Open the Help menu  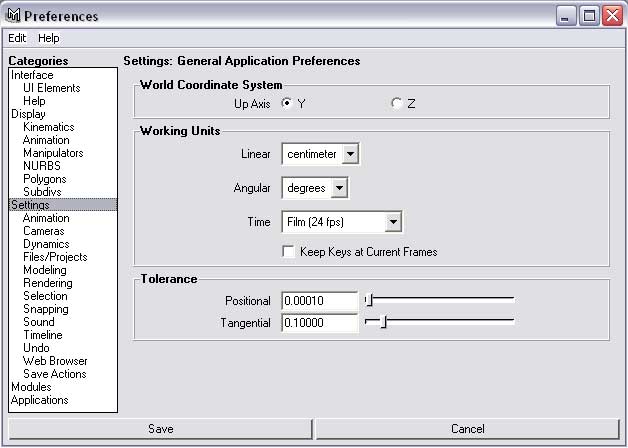point(49,38)
